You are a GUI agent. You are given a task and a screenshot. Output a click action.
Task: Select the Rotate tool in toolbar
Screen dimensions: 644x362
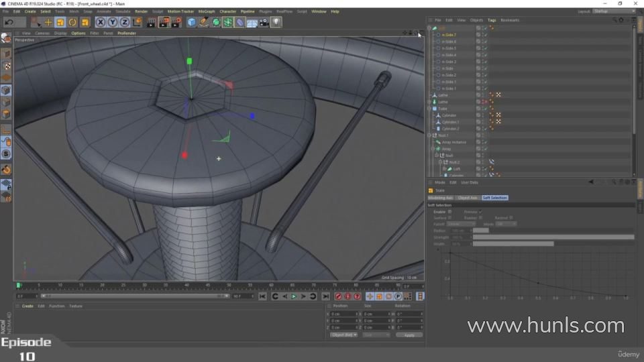[x=72, y=22]
